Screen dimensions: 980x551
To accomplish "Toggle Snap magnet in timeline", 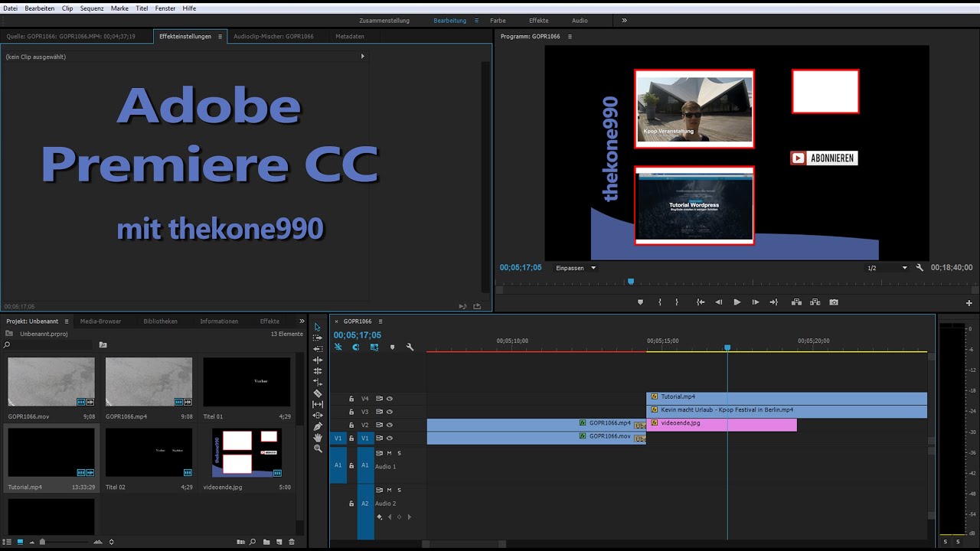I will pyautogui.click(x=356, y=347).
